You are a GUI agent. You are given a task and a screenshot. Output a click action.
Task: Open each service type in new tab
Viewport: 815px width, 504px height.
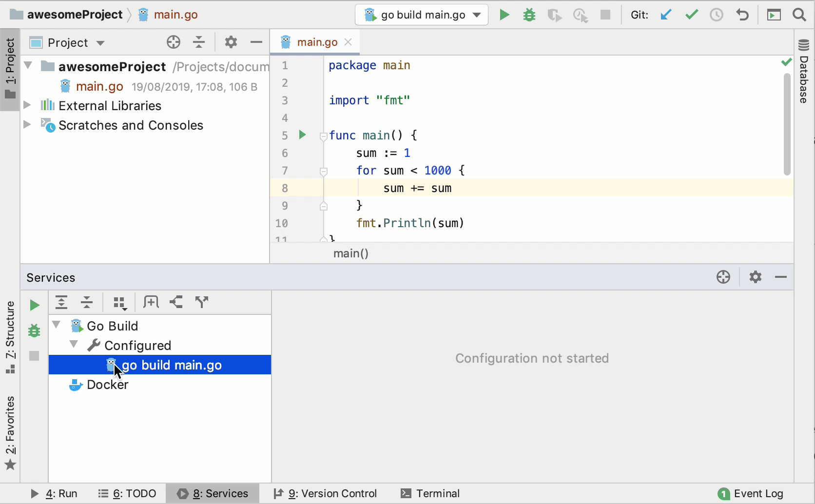tap(151, 302)
